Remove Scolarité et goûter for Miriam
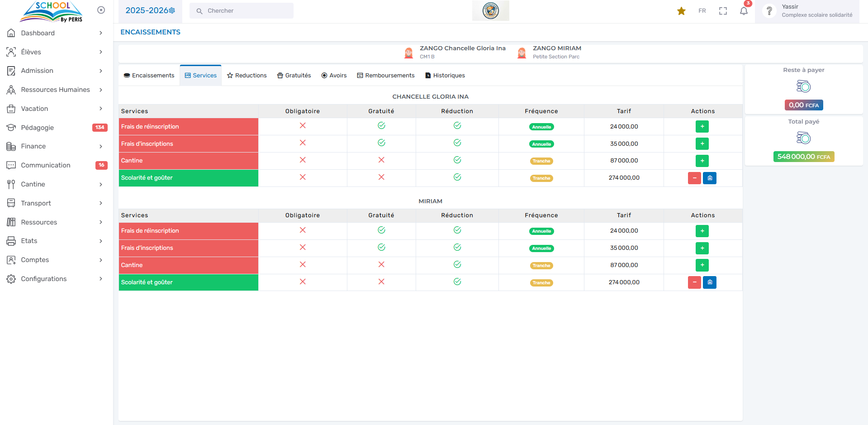This screenshot has height=425, width=868. coord(694,282)
